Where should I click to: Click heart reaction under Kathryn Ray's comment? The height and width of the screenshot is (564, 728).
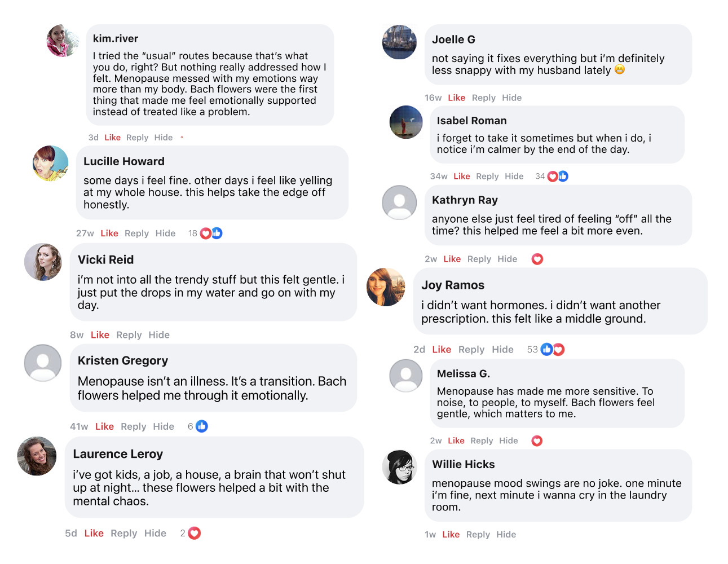[537, 259]
